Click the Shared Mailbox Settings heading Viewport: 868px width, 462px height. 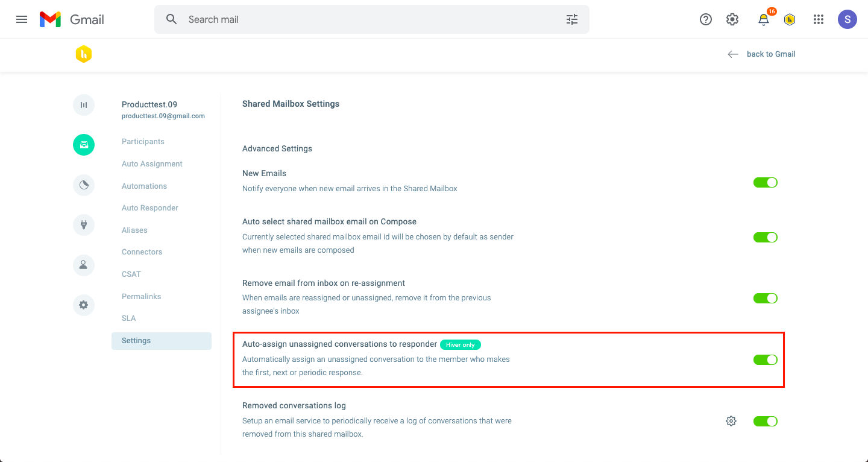tap(291, 104)
